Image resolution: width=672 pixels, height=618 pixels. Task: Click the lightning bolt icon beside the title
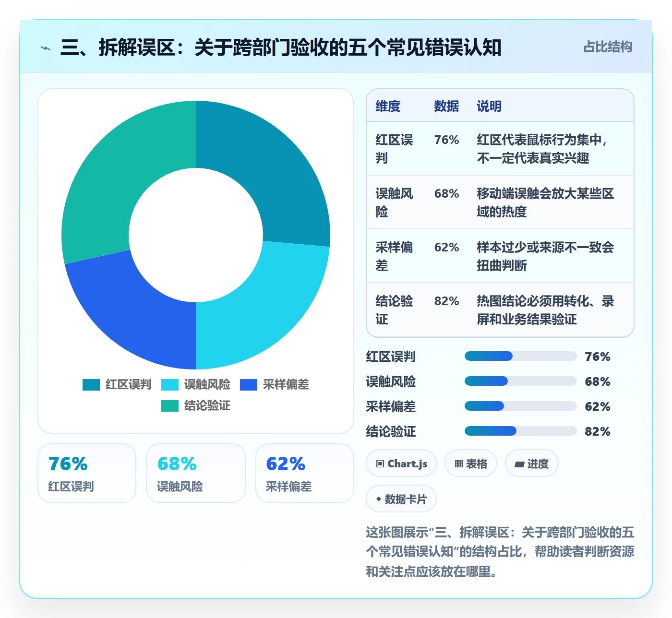click(x=46, y=48)
